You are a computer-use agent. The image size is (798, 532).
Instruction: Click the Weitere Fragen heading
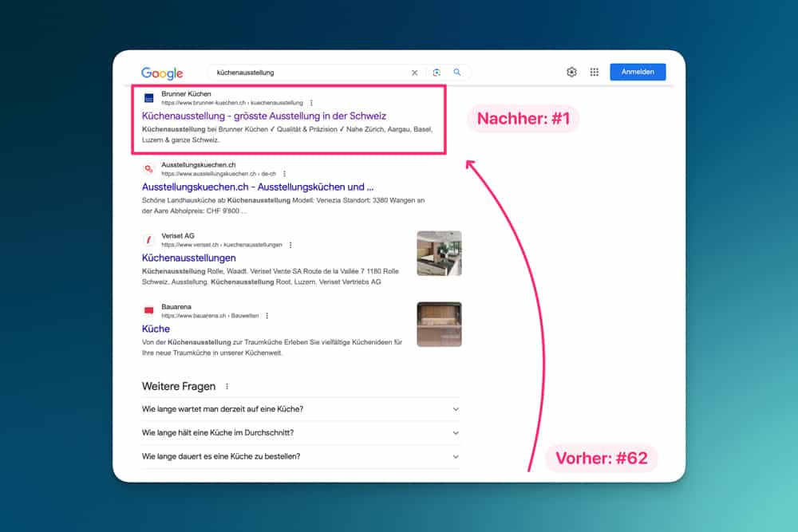click(179, 387)
